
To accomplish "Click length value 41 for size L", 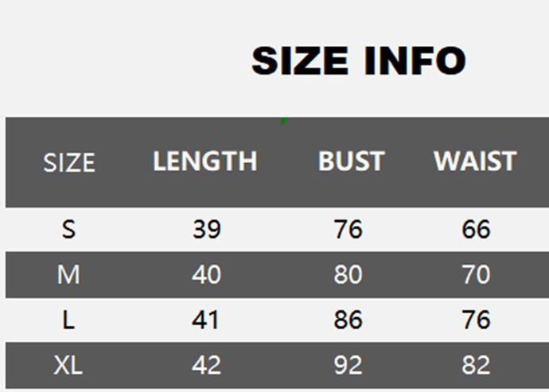I will 207,320.
